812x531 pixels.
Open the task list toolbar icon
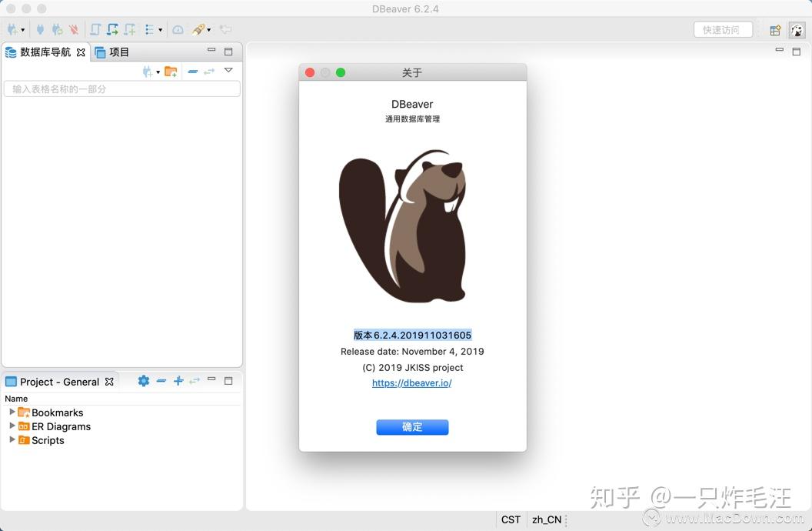(146, 28)
